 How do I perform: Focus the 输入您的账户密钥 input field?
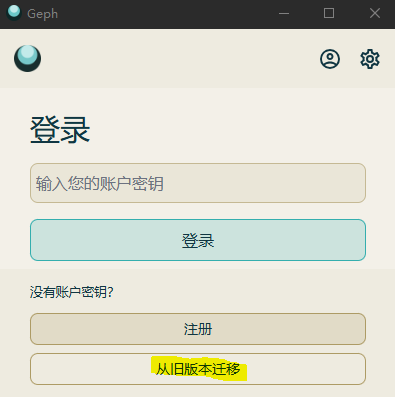pyautogui.click(x=198, y=183)
